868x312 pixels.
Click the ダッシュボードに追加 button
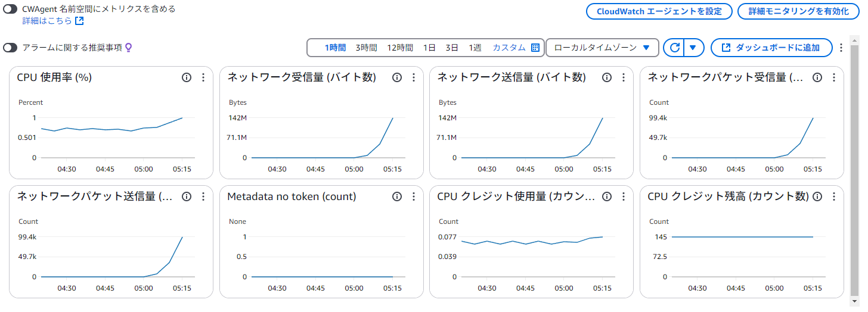pos(771,48)
